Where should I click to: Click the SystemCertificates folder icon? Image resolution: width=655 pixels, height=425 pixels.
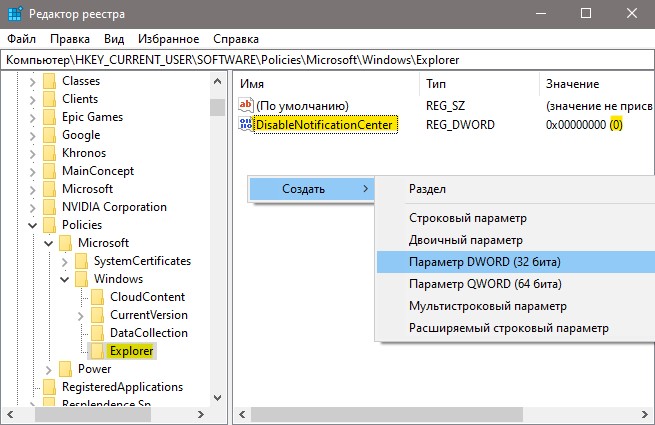[x=81, y=261]
